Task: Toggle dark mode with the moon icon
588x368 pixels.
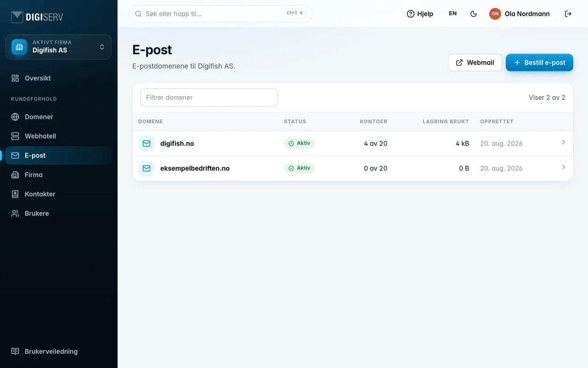Action: tap(474, 14)
